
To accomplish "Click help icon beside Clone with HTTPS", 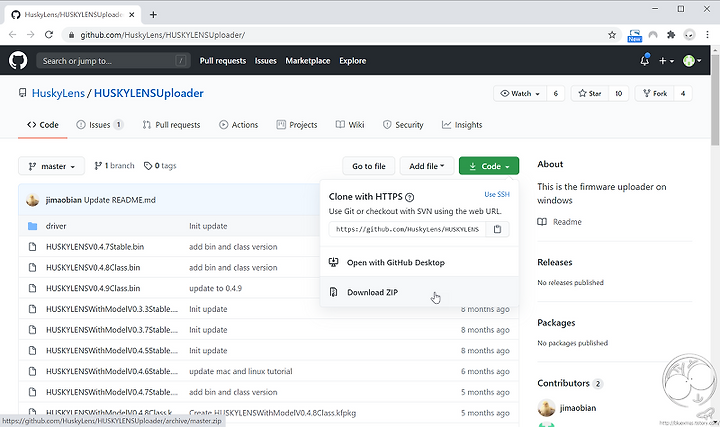I will click(x=410, y=197).
